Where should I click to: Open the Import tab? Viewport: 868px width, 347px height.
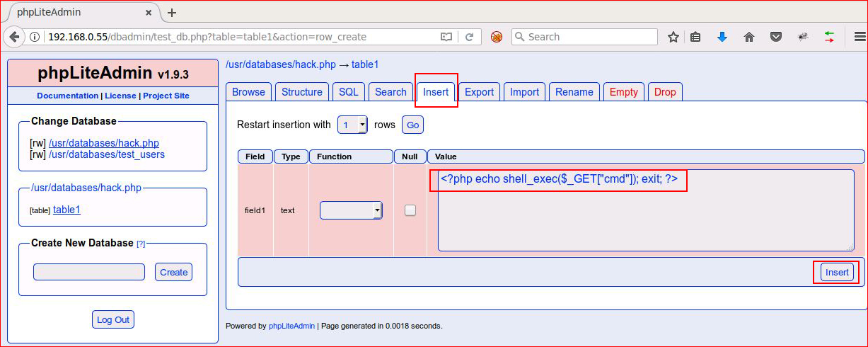(524, 92)
